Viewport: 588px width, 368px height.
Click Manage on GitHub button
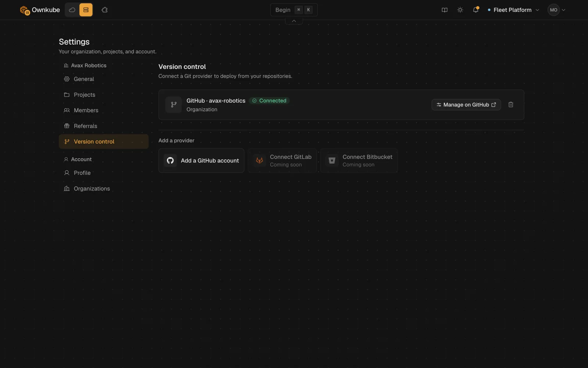(466, 105)
